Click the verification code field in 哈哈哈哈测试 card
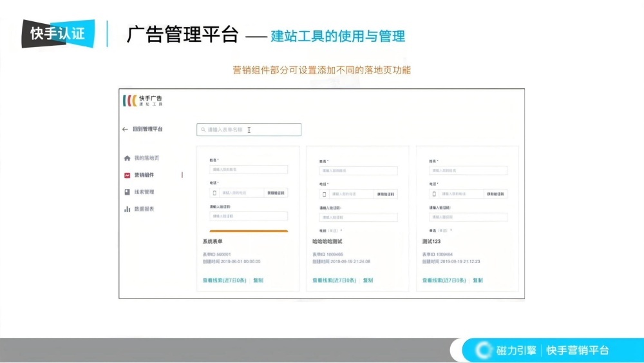The width and height of the screenshot is (644, 363). tap(358, 217)
